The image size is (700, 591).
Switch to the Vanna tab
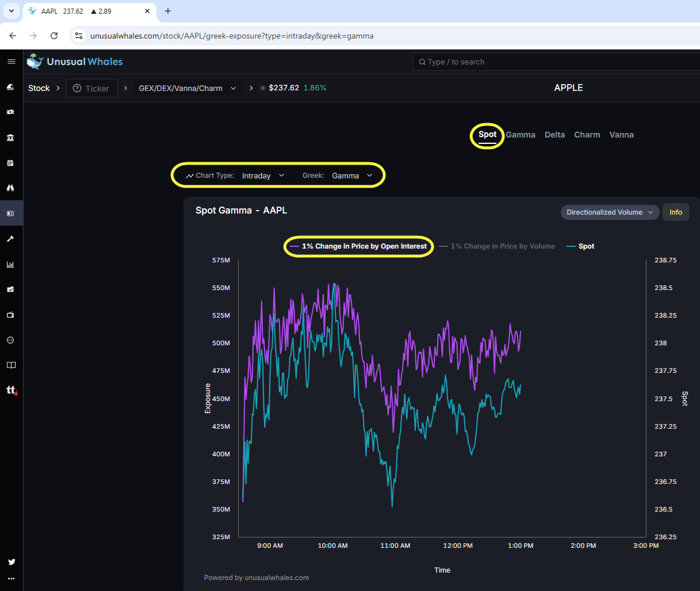621,135
